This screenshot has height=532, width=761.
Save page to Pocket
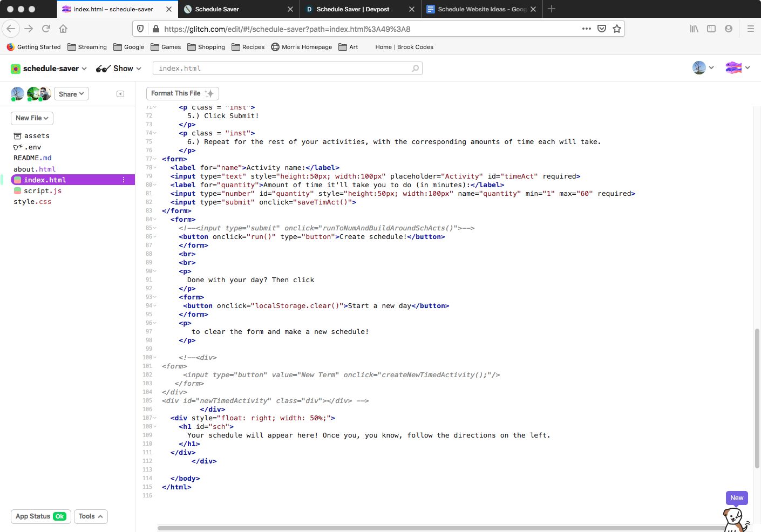click(602, 29)
